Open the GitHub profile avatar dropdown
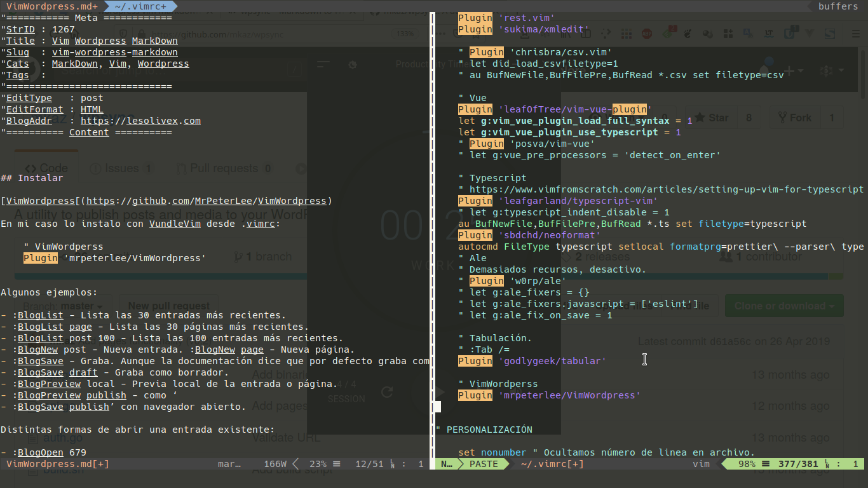 pos(831,71)
